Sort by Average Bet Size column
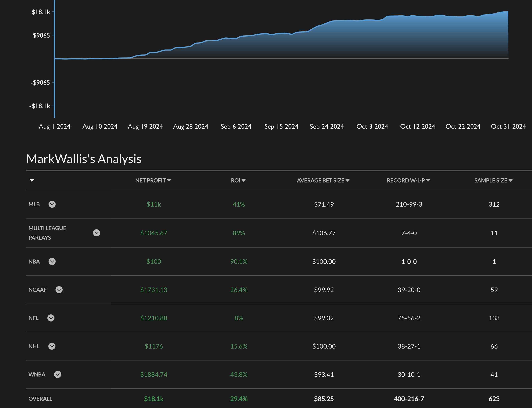 coord(323,181)
